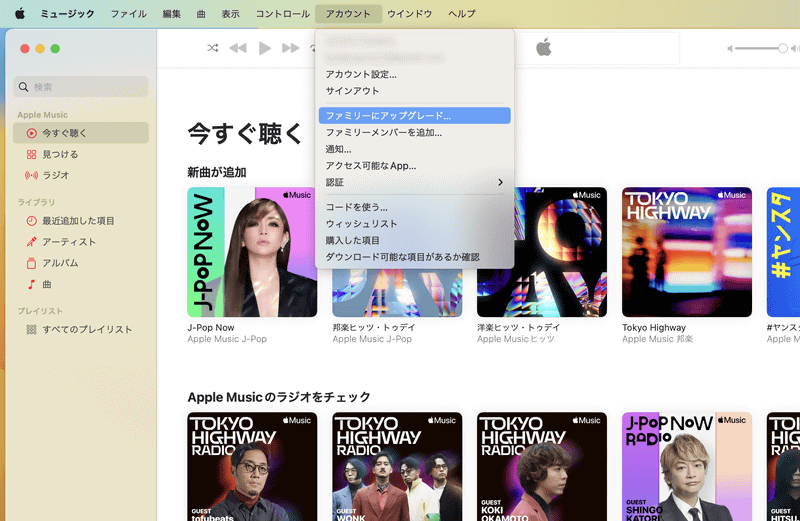
Task: Adjust the volume slider knob
Action: click(x=783, y=48)
